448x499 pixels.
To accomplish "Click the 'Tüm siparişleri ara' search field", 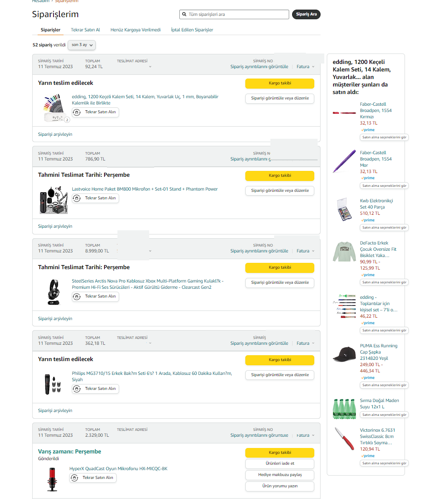I will pos(236,14).
